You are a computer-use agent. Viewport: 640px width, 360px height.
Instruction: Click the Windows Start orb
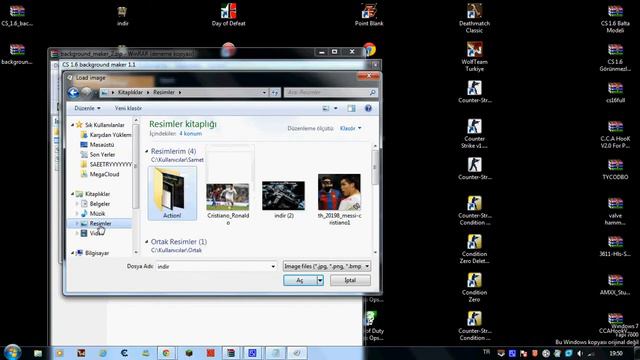click(12, 352)
